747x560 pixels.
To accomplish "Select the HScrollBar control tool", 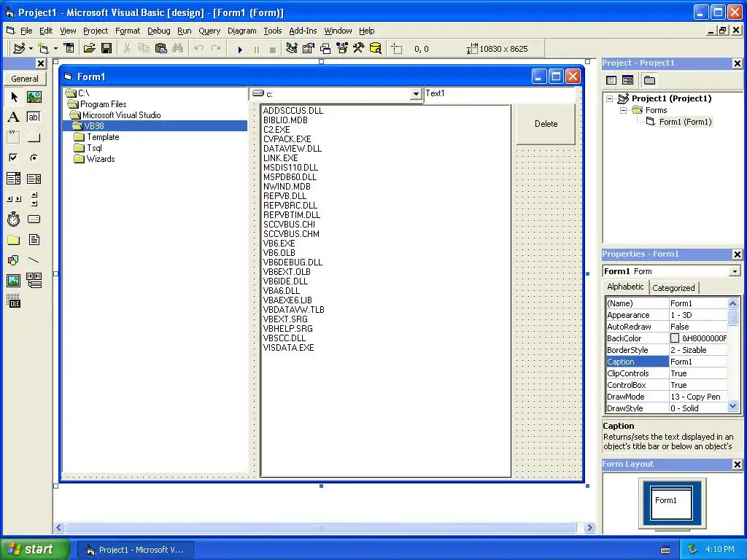I will point(14,199).
